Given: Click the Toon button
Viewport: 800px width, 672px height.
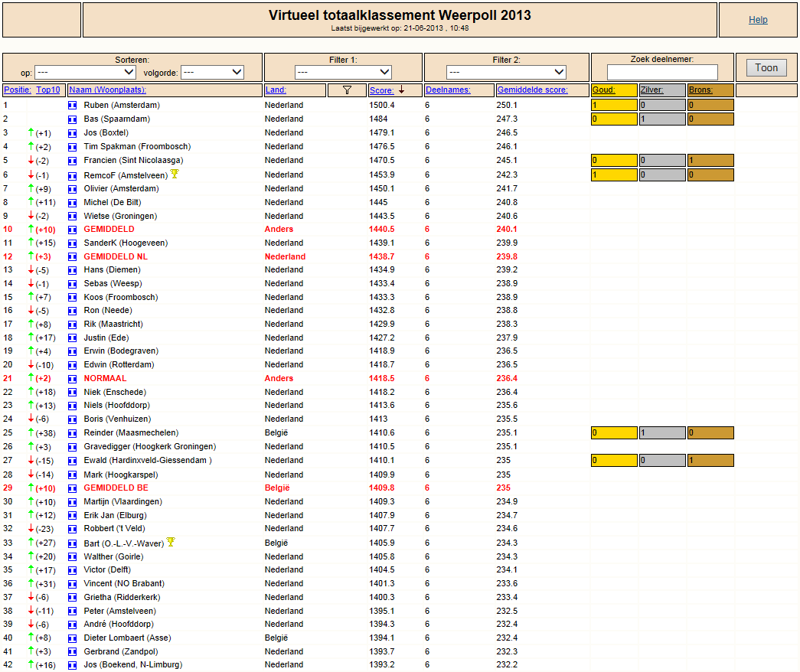Looking at the screenshot, I should point(766,68).
